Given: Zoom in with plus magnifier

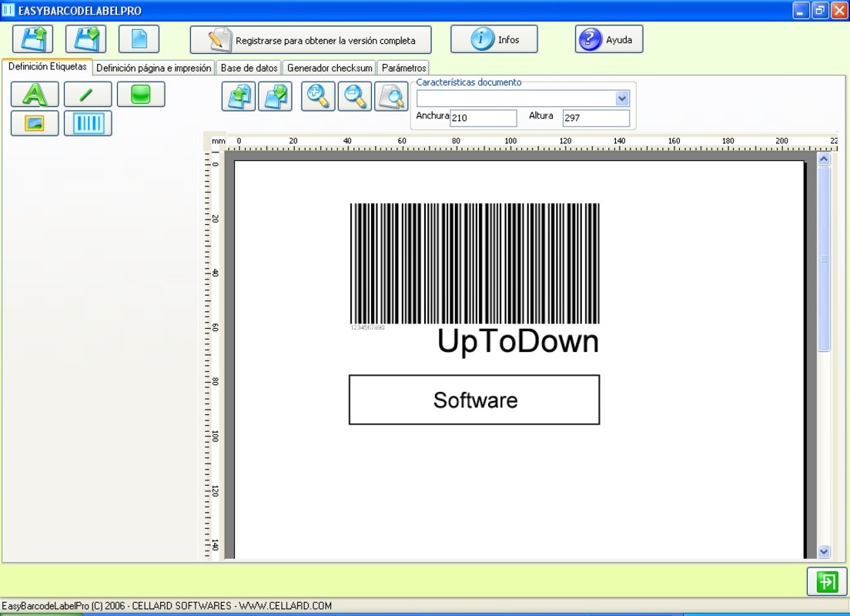Looking at the screenshot, I should click(318, 96).
